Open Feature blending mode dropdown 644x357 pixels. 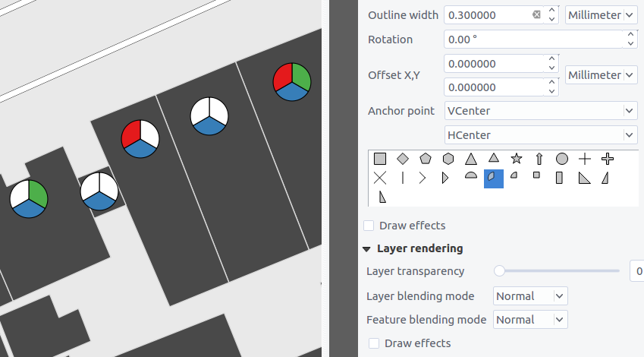tap(530, 320)
